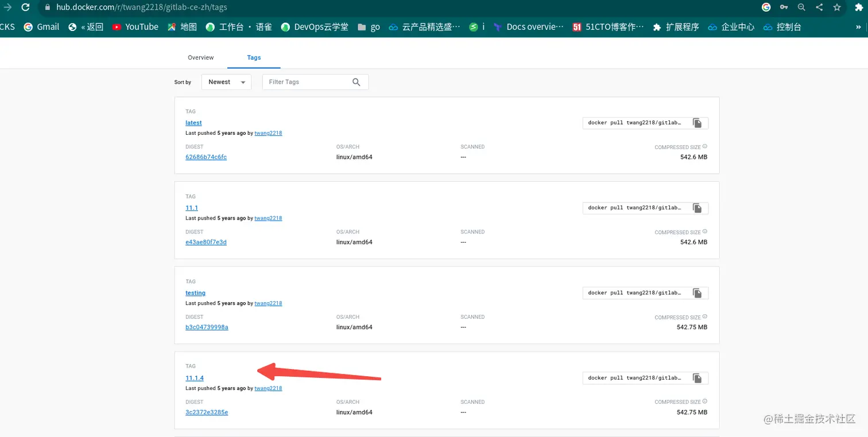Open the Google account icon in address bar
868x437 pixels.
[766, 7]
